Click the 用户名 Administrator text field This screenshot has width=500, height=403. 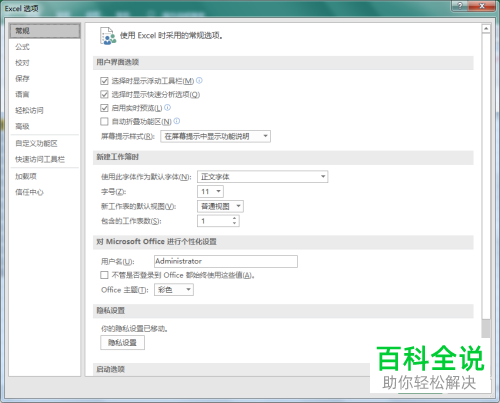pyautogui.click(x=226, y=261)
